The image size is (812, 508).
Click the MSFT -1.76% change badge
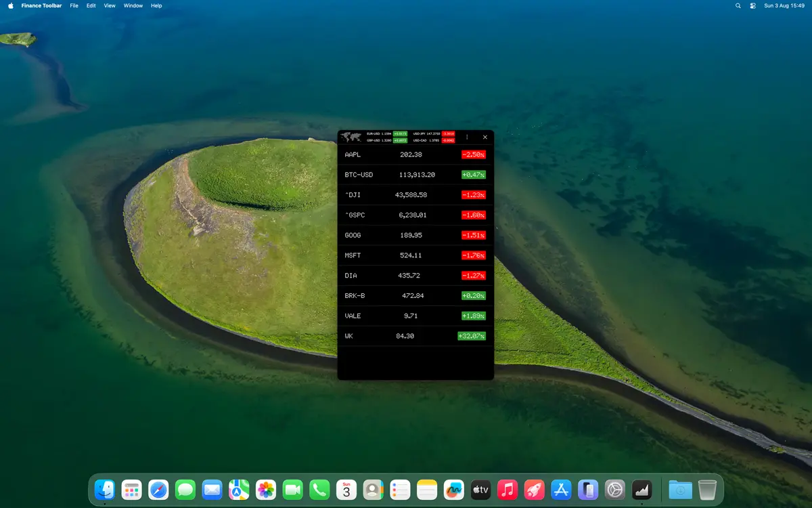pos(474,255)
